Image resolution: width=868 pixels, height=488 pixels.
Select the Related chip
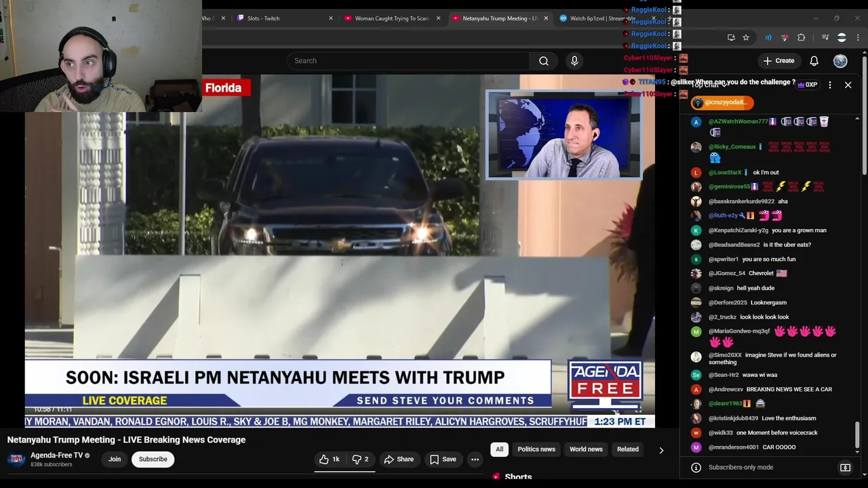(628, 449)
